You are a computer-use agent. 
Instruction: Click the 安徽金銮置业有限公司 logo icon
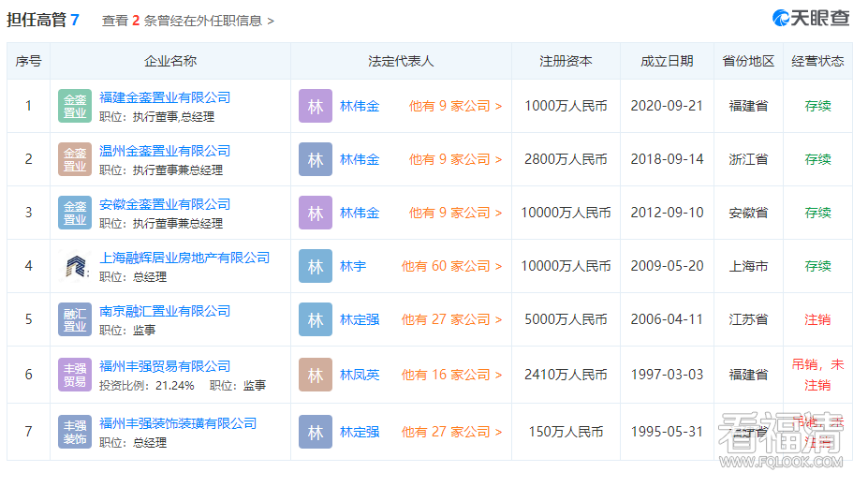(x=75, y=213)
